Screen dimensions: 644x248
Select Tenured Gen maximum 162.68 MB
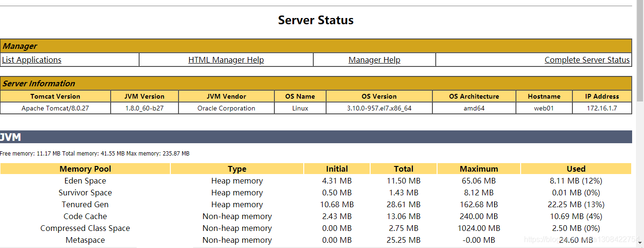pyautogui.click(x=479, y=204)
